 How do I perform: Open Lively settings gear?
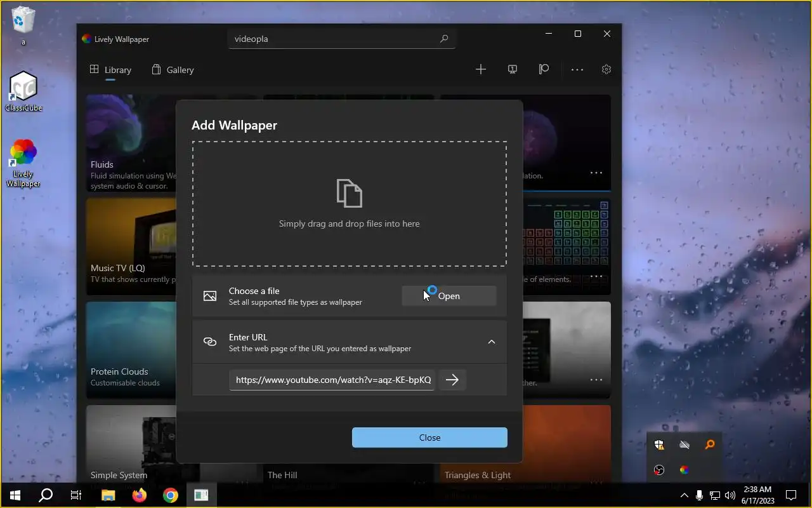click(x=606, y=69)
